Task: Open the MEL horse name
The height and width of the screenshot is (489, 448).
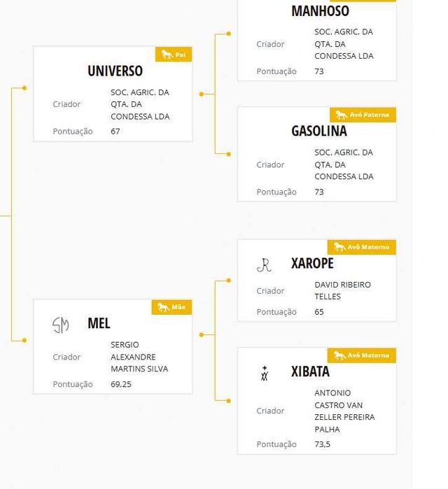Action: point(99,323)
